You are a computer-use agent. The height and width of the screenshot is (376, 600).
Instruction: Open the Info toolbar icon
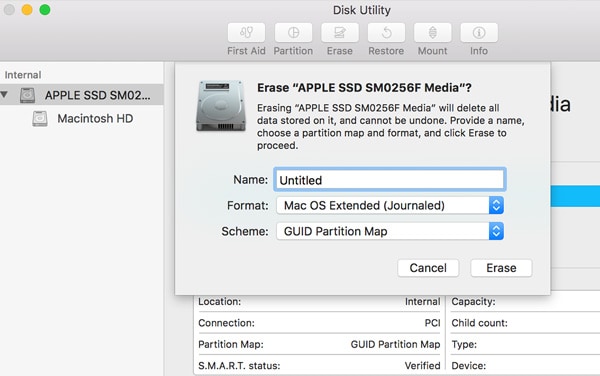[x=479, y=33]
